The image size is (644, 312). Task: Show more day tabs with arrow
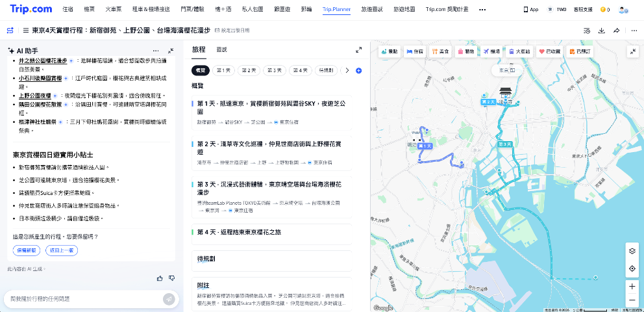pos(347,71)
